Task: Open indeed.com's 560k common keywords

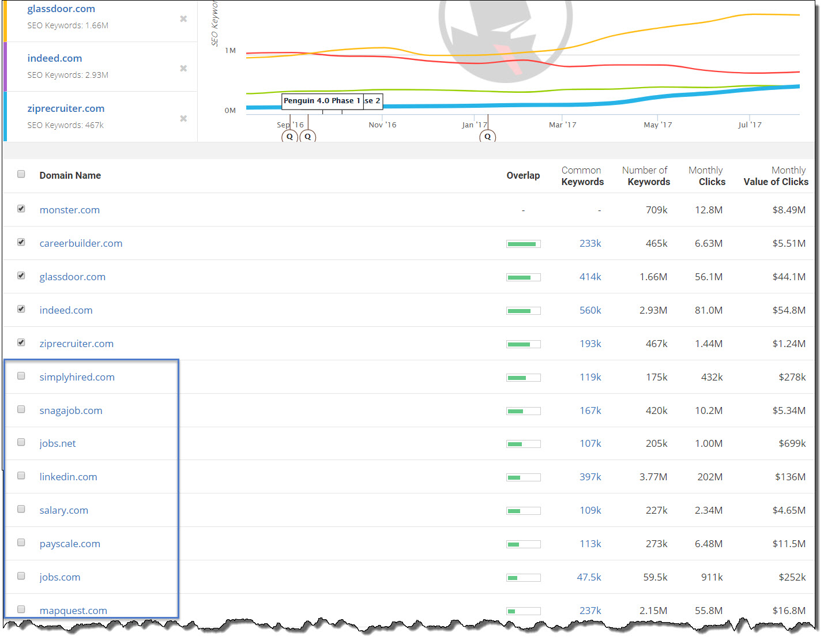Action: tap(590, 310)
